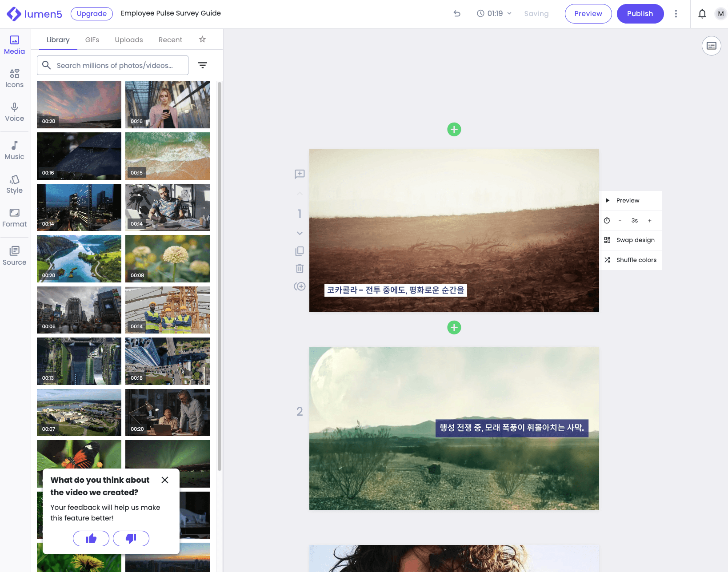Open the M user avatar menu

pyautogui.click(x=720, y=14)
